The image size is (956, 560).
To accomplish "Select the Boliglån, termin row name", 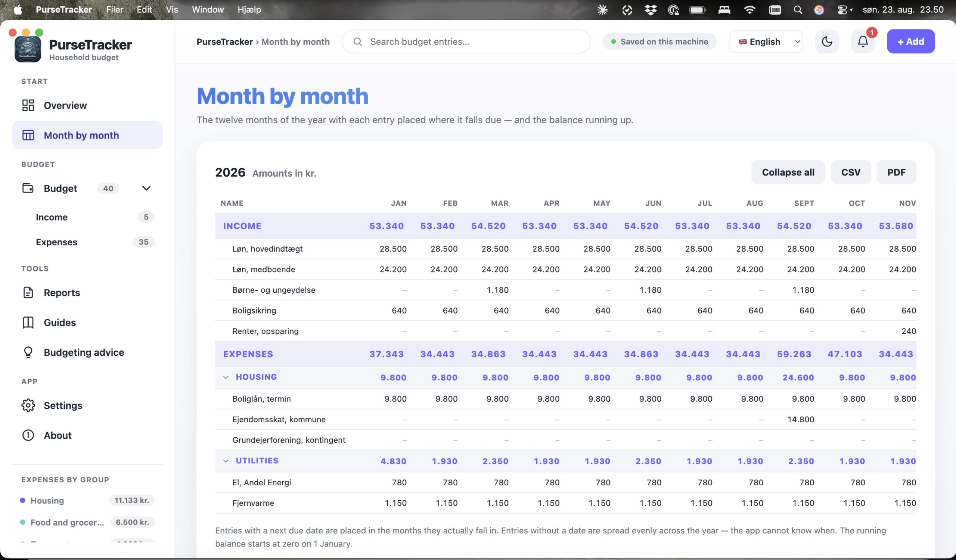I will point(261,398).
